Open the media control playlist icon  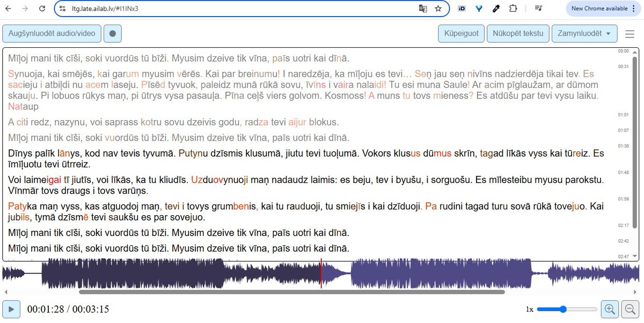[539, 9]
